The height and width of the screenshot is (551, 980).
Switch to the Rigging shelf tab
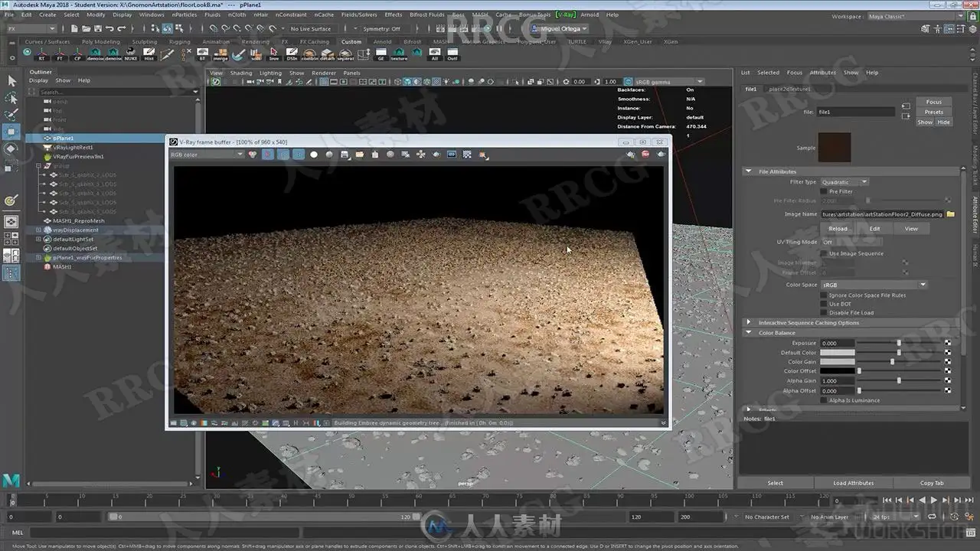click(x=179, y=42)
